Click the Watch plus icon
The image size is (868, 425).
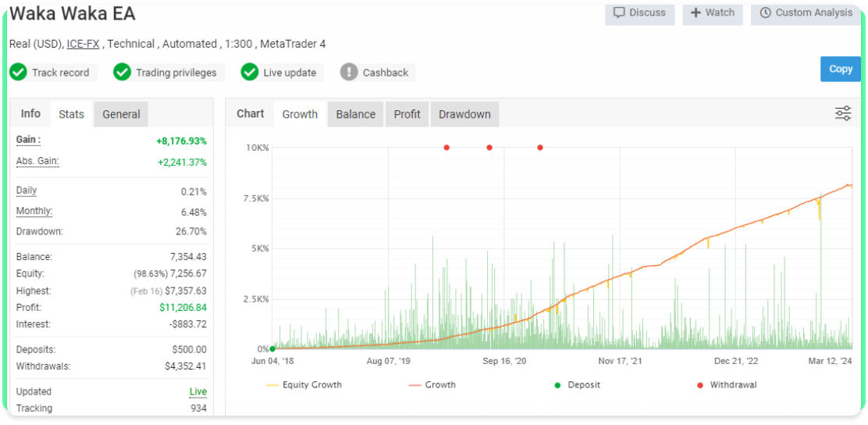click(695, 12)
